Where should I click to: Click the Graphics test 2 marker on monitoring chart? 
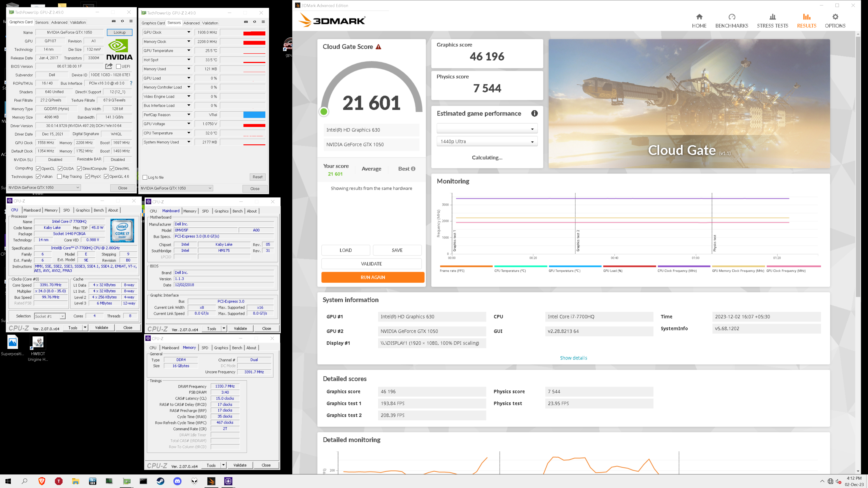click(x=576, y=223)
